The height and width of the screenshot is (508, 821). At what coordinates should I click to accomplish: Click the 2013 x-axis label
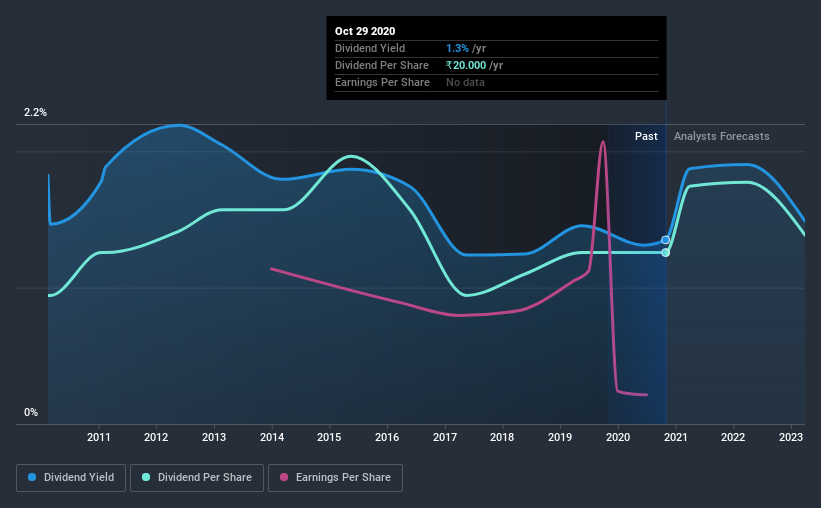[214, 437]
